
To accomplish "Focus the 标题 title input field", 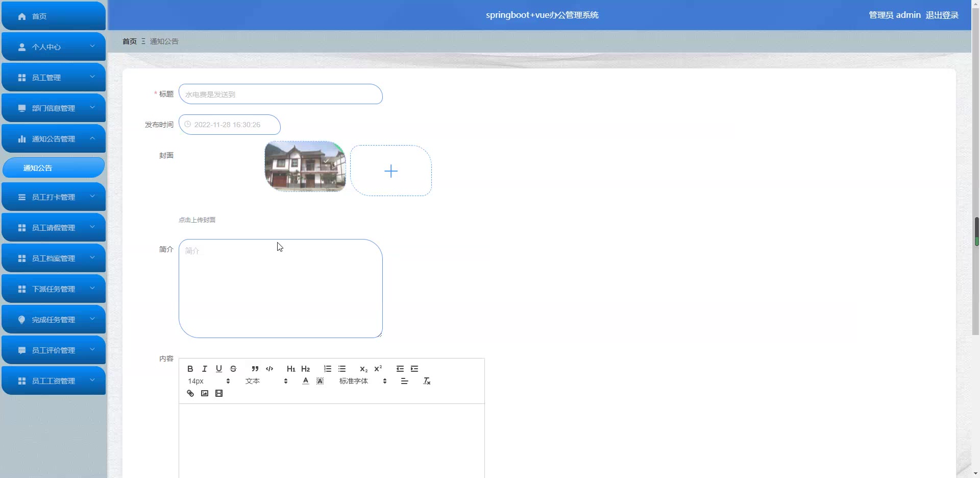I will tap(280, 94).
